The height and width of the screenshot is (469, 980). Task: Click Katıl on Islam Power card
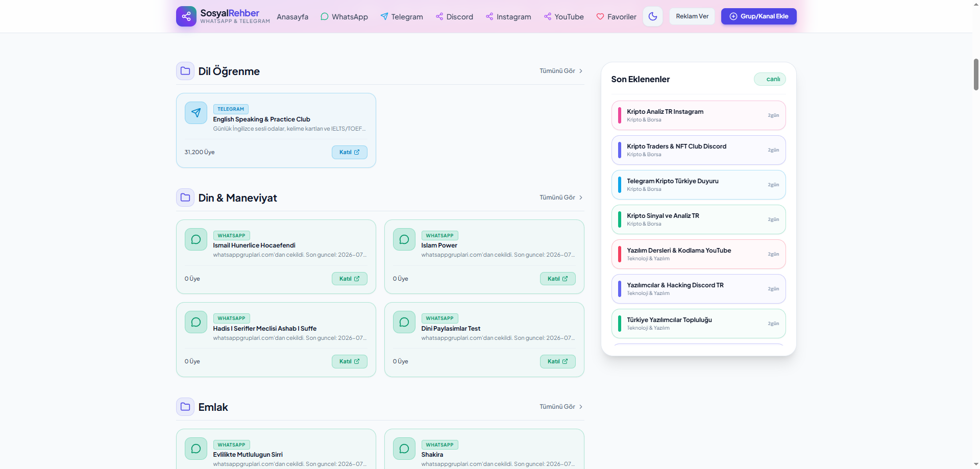pyautogui.click(x=558, y=279)
